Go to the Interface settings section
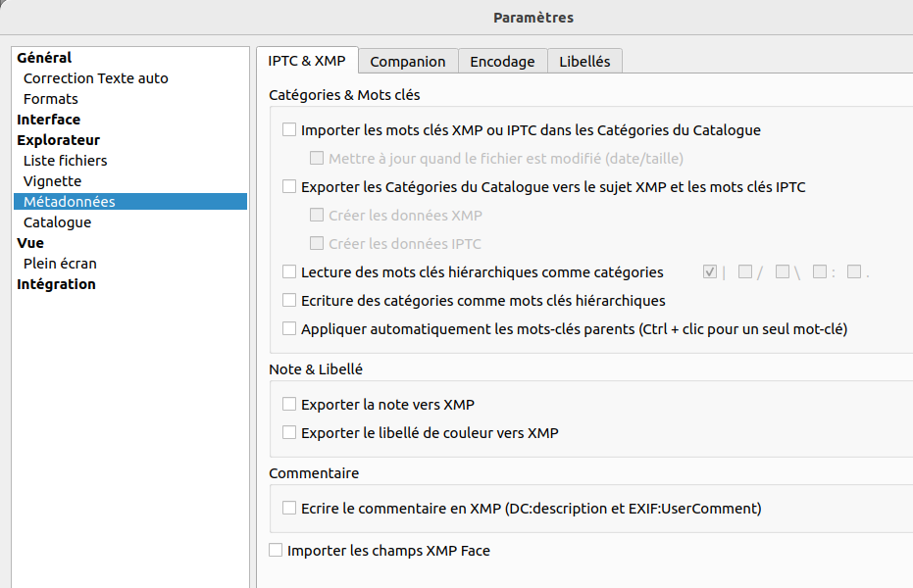This screenshot has height=588, width=913. pos(48,120)
